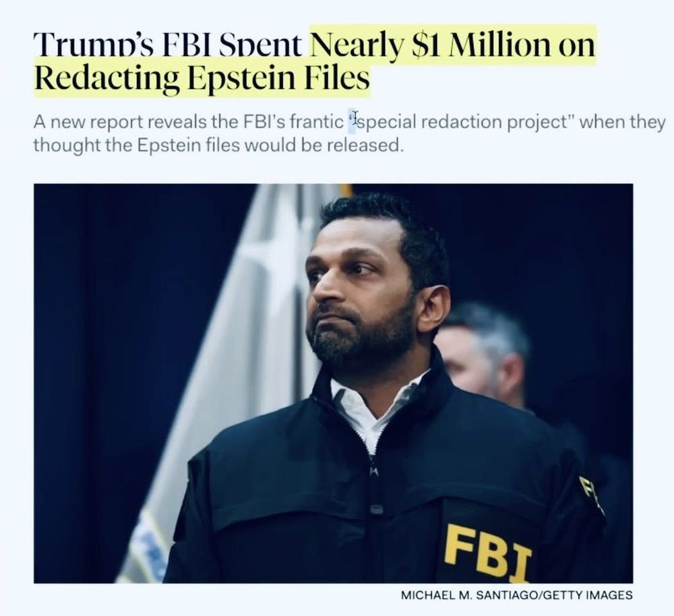Click the selected opening quotation mark
This screenshot has width=674, height=616.
click(x=353, y=119)
